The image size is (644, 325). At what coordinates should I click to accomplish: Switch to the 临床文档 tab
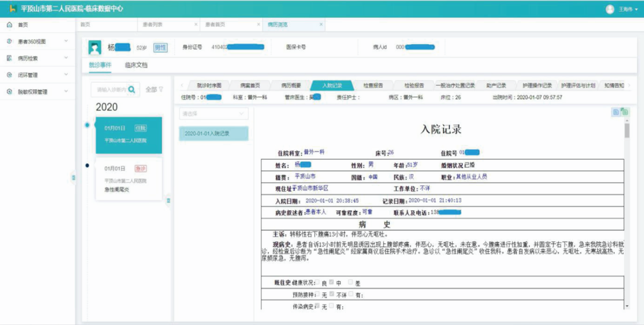(x=136, y=65)
